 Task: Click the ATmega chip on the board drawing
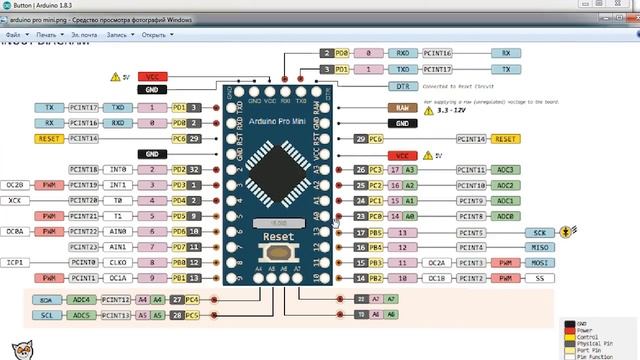click(x=278, y=173)
